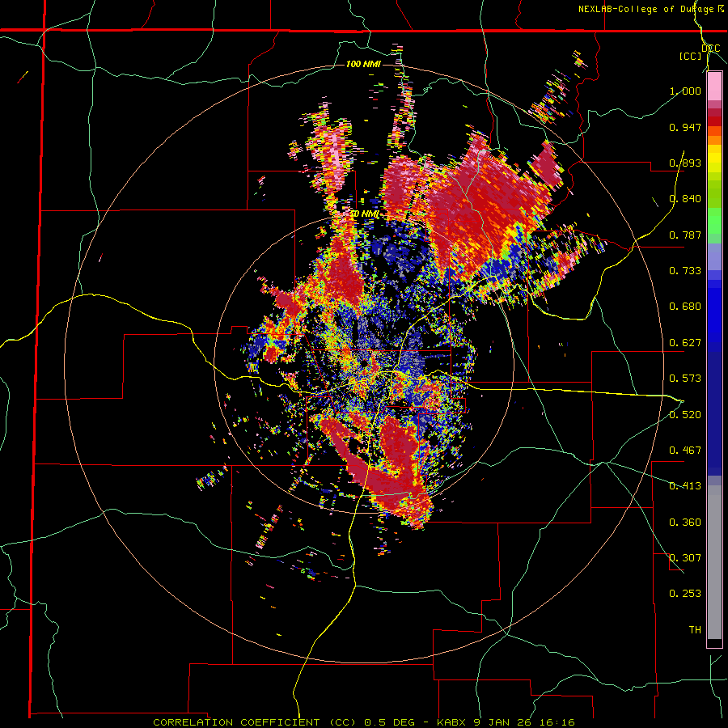Click the 1.000 scale value
Image resolution: width=728 pixels, height=728 pixels.
pyautogui.click(x=685, y=91)
